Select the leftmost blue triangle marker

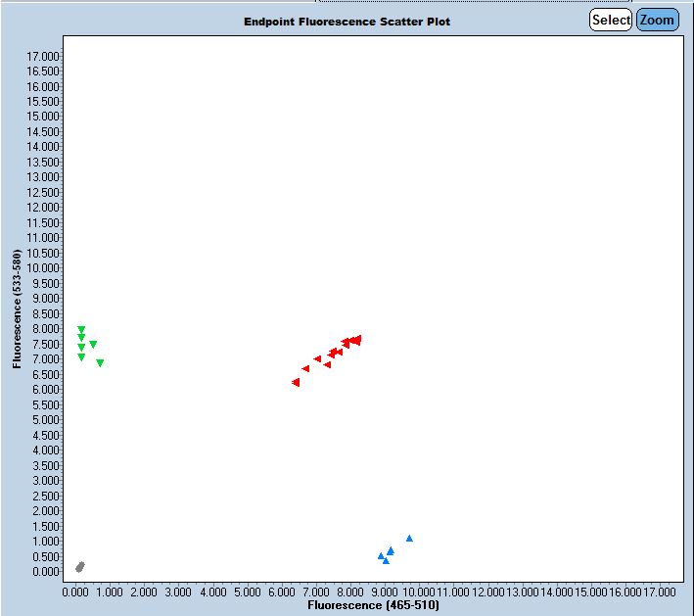pyautogui.click(x=381, y=555)
